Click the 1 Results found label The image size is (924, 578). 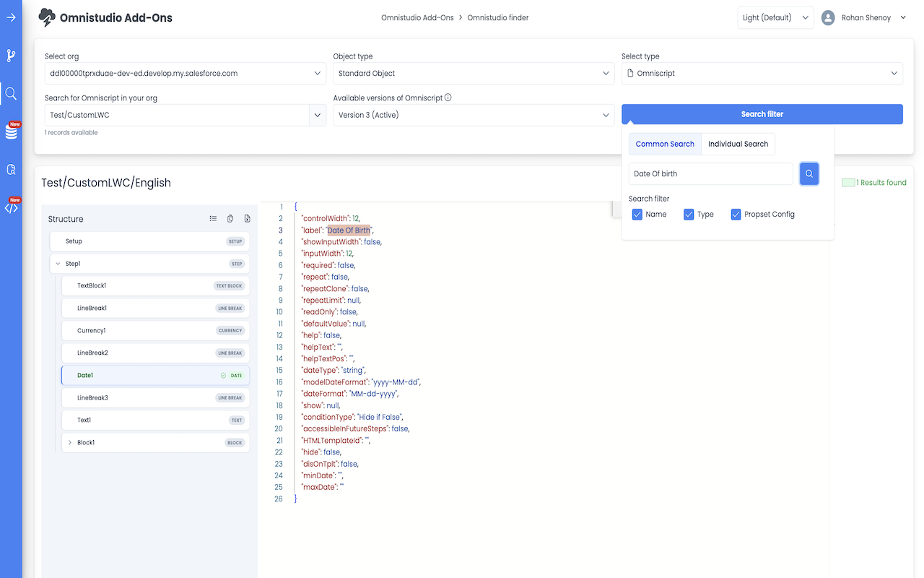(x=881, y=183)
